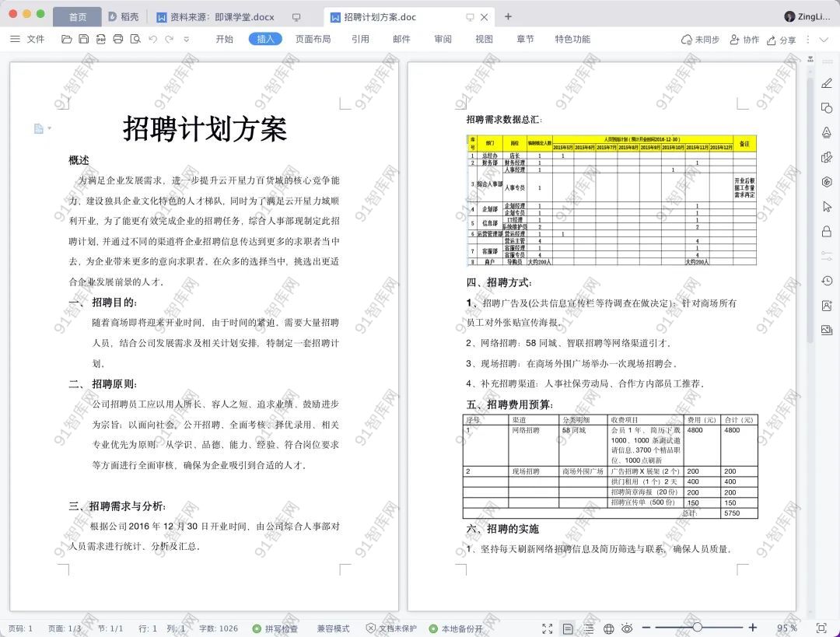
Task: Click the 协作 collaboration button
Action: tap(744, 40)
